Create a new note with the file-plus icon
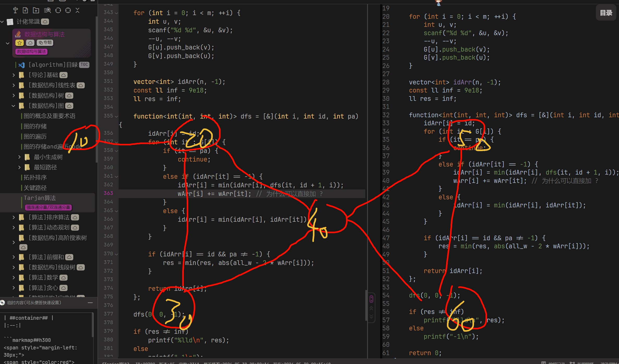This screenshot has height=364, width=619. (x=25, y=10)
